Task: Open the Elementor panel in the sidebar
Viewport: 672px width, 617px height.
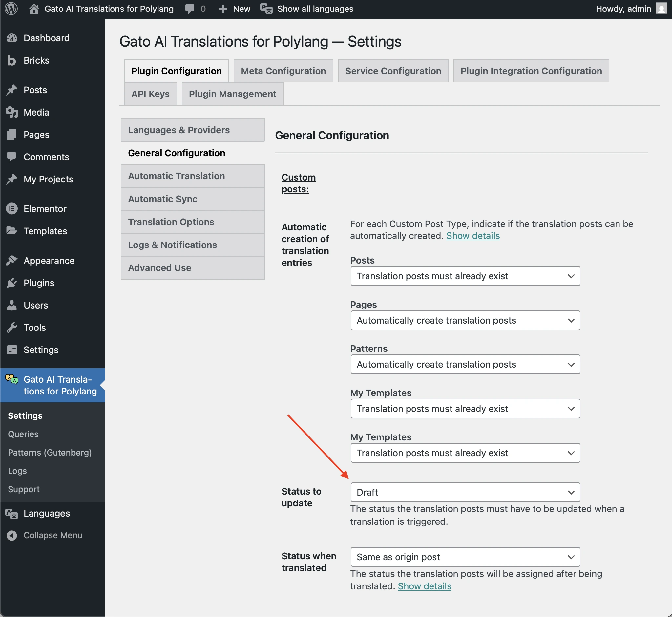Action: tap(12, 208)
